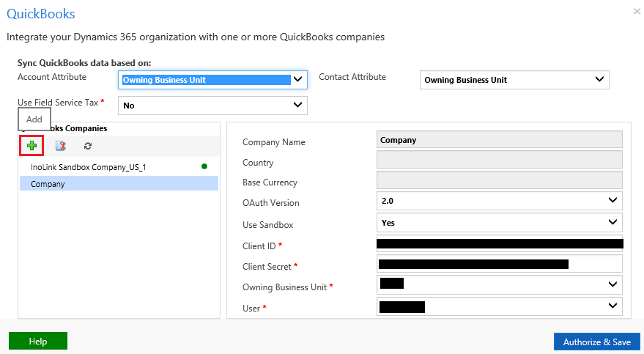Click Authorize & Save button
Image resolution: width=644 pixels, height=354 pixels.
597,342
